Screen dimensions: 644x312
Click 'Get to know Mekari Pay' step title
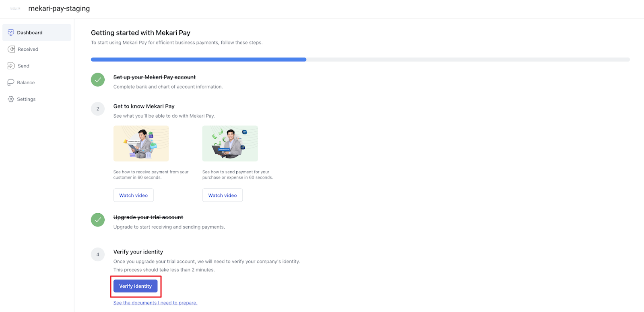point(144,106)
